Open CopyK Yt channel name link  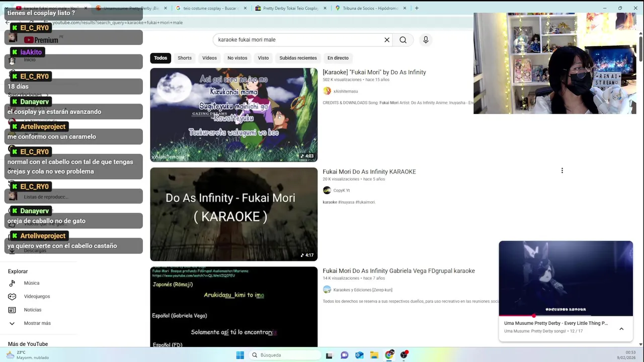(341, 191)
